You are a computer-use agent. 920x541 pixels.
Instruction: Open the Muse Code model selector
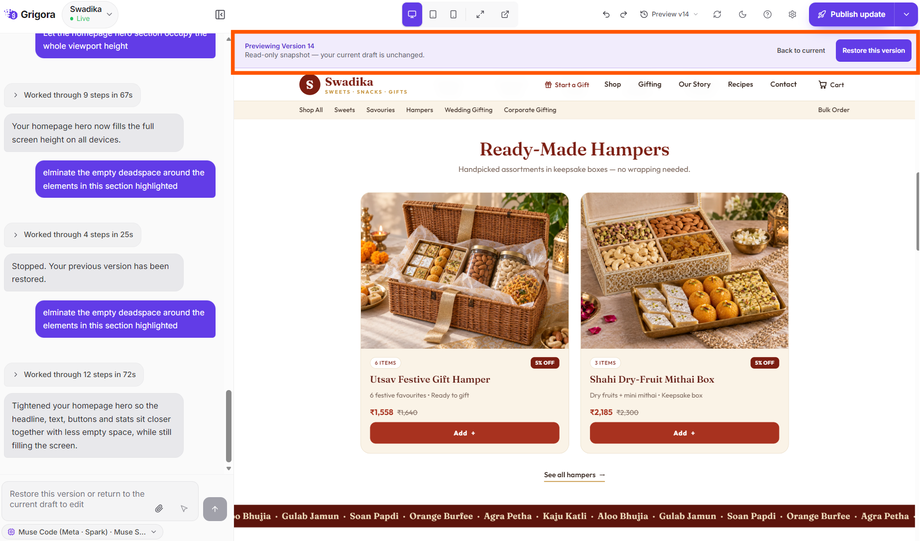coord(83,532)
